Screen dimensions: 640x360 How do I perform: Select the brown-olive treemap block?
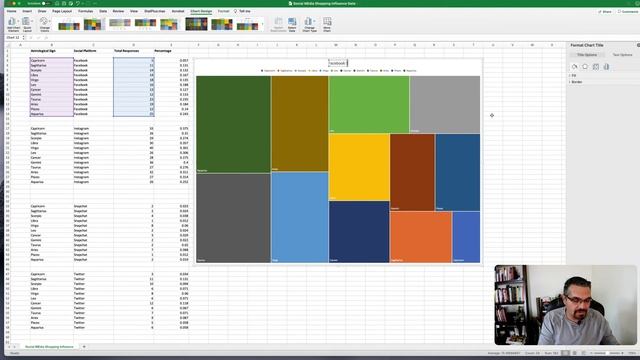300,123
